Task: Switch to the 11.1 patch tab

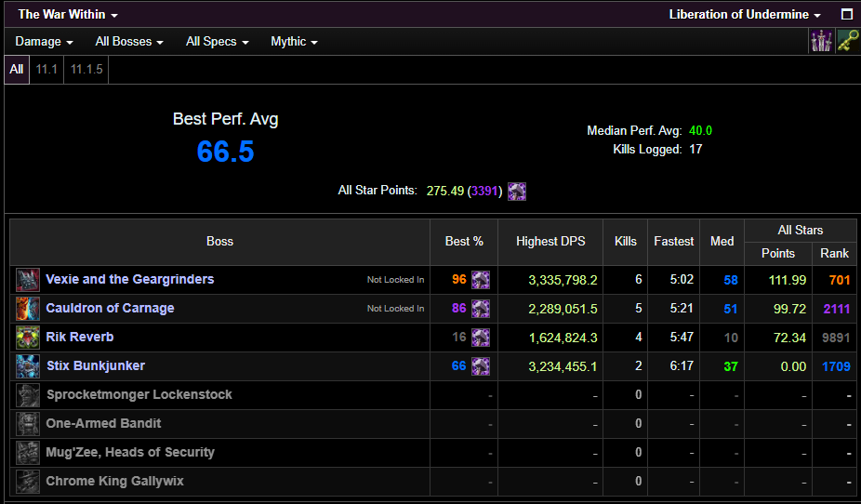Action: tap(46, 69)
